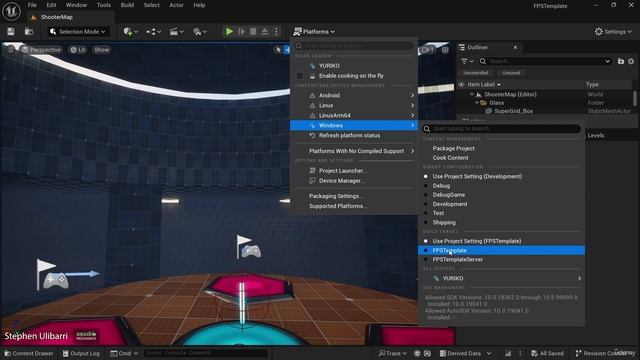Open the Actor menu
The width and height of the screenshot is (640, 360).
pos(176,5)
